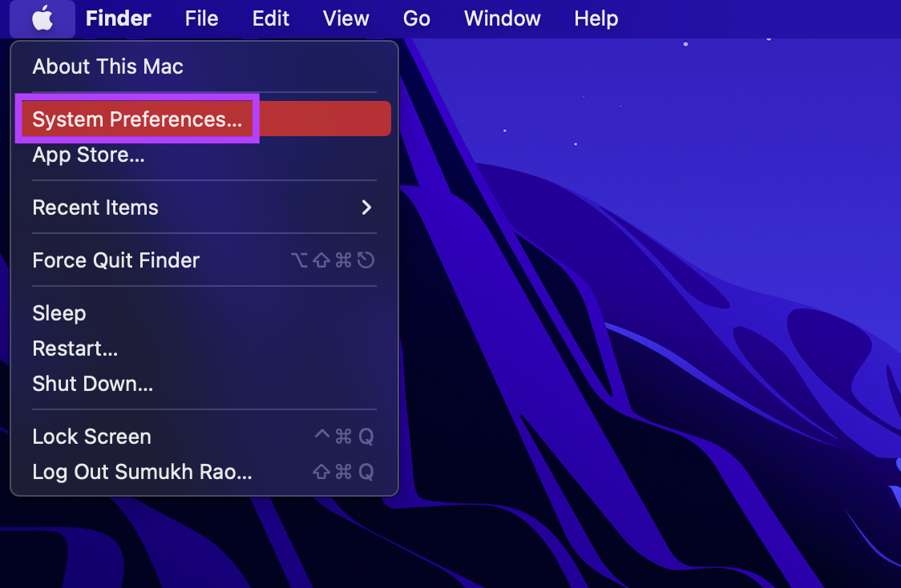Open the File menu
This screenshot has height=588, width=901.
coord(201,18)
